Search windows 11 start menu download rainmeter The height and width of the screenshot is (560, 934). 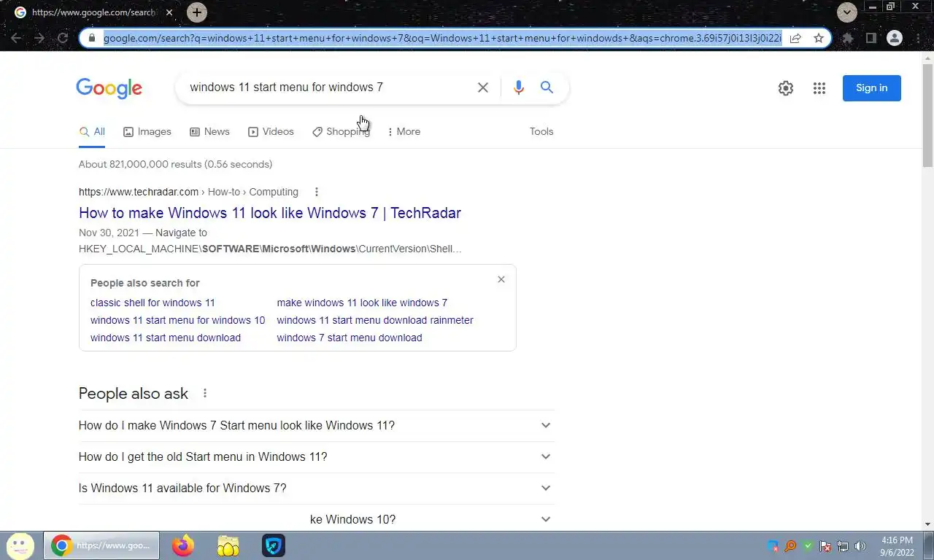click(375, 320)
